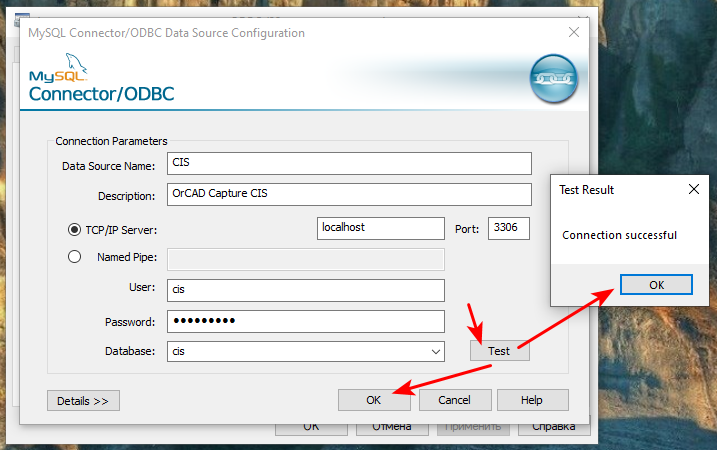Cancel the data source configuration
The height and width of the screenshot is (450, 717).
click(x=454, y=400)
